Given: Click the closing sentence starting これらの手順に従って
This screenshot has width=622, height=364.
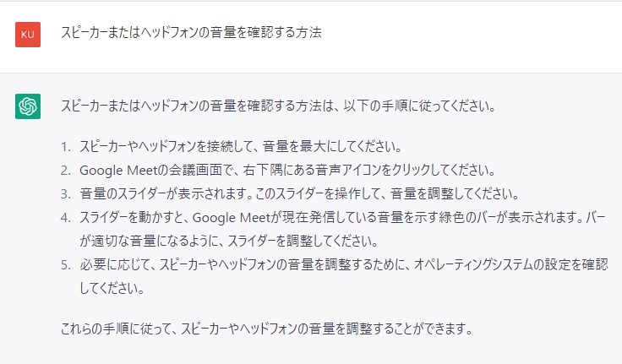Looking at the screenshot, I should click(x=266, y=329).
